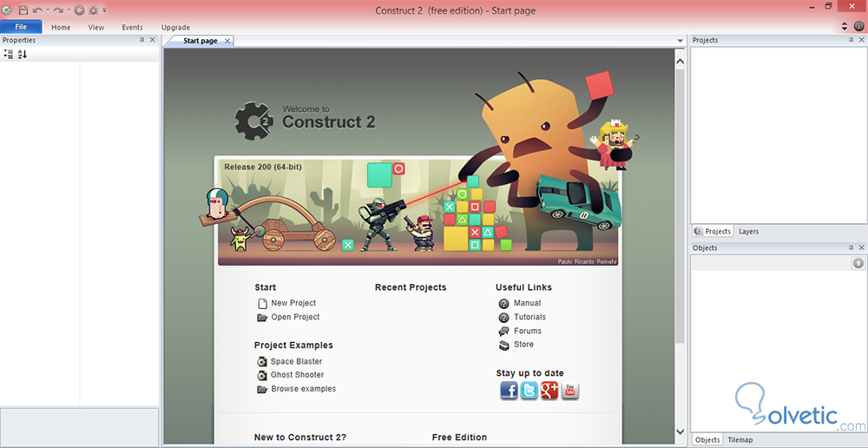Open the undo history dropdown arrow
Viewport: 868px width, 448px height.
click(48, 10)
